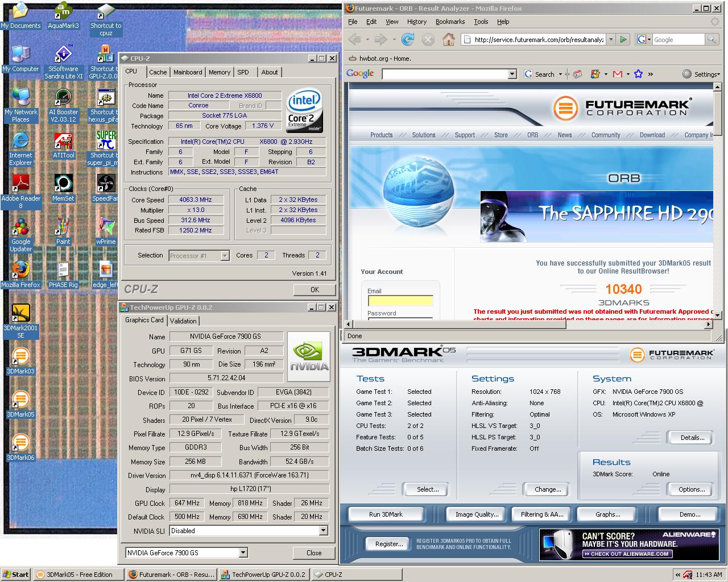This screenshot has width=728, height=582.
Task: Expand Google toolbar more buttons chevron
Action: pos(650,74)
